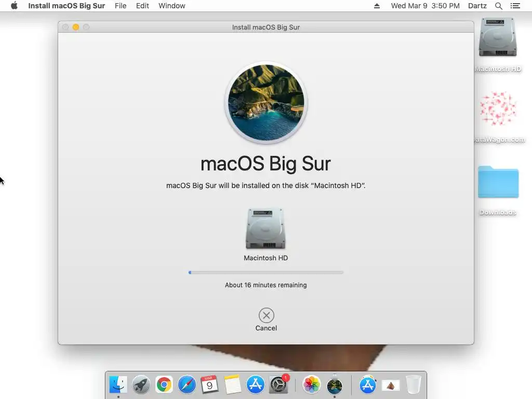Click the Big Sur installer Dock icon
The height and width of the screenshot is (399, 532).
coord(335,385)
